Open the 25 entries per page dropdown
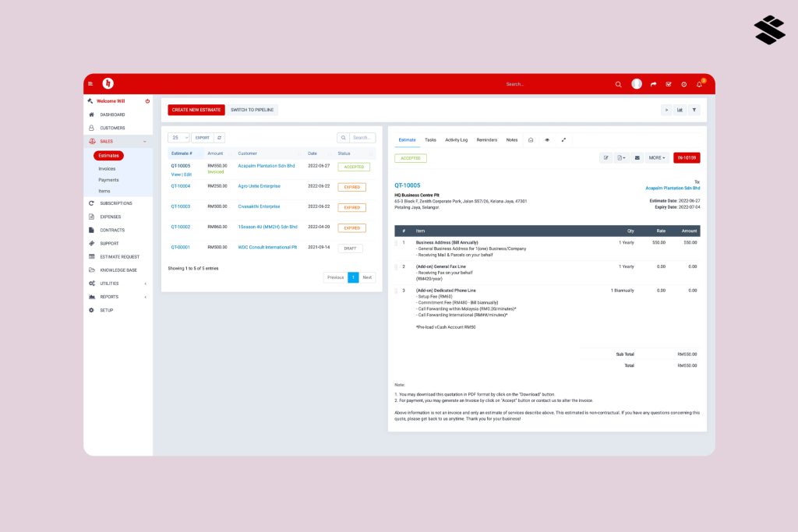The height and width of the screenshot is (532, 798). pyautogui.click(x=178, y=138)
